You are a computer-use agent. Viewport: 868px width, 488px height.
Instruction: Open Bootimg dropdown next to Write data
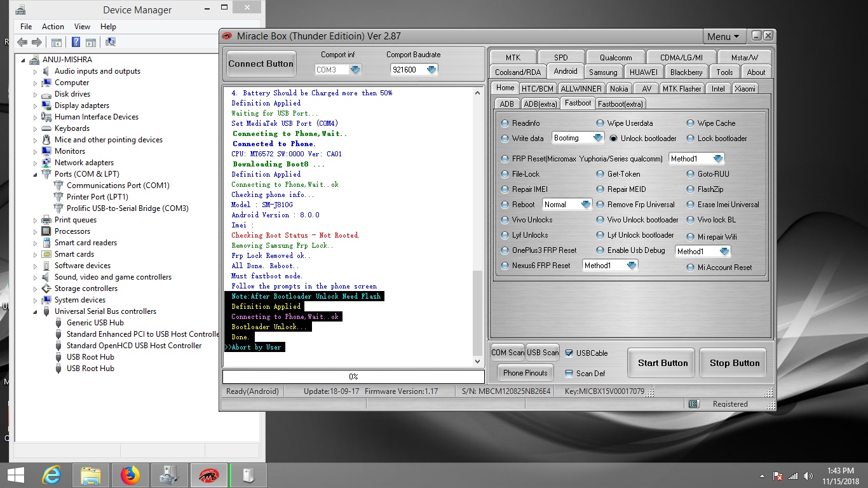(x=597, y=138)
